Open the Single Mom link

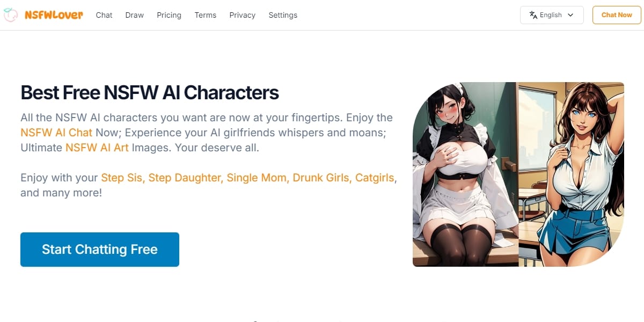coord(257,177)
